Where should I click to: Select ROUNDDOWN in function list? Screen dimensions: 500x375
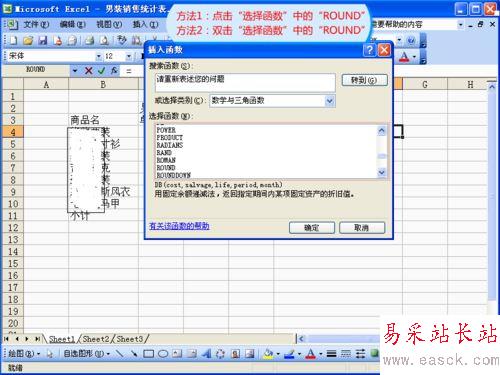[x=174, y=175]
